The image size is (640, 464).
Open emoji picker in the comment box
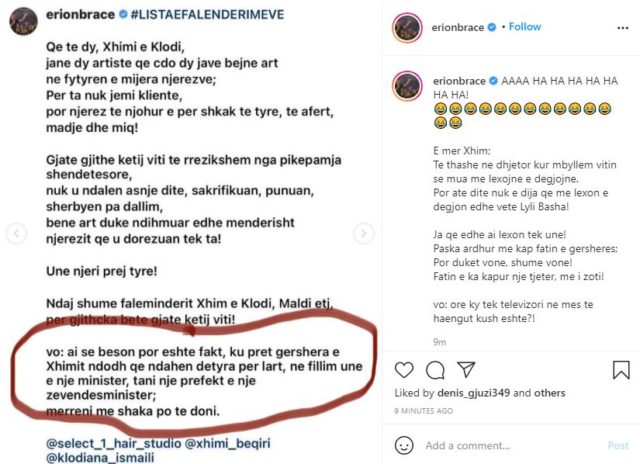coord(404,445)
